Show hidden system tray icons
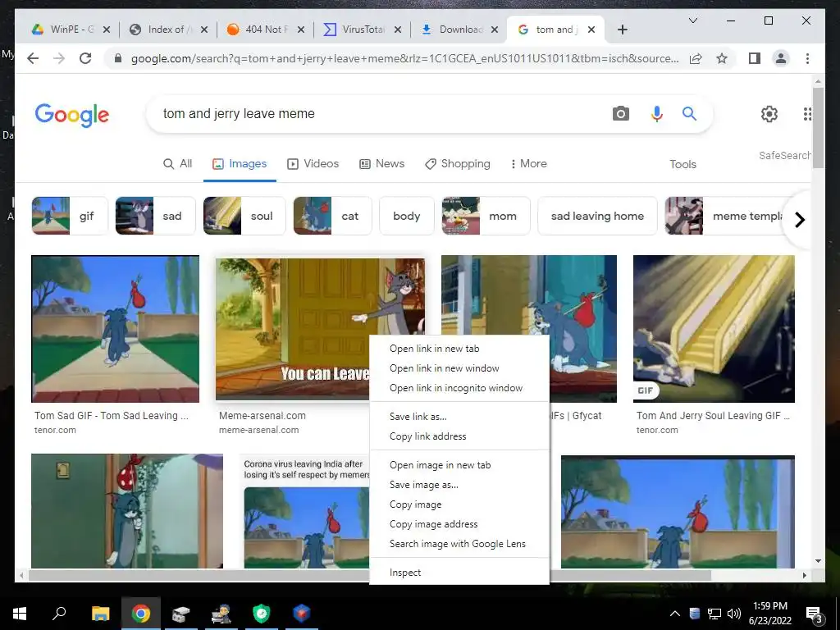The image size is (840, 630). (x=675, y=614)
